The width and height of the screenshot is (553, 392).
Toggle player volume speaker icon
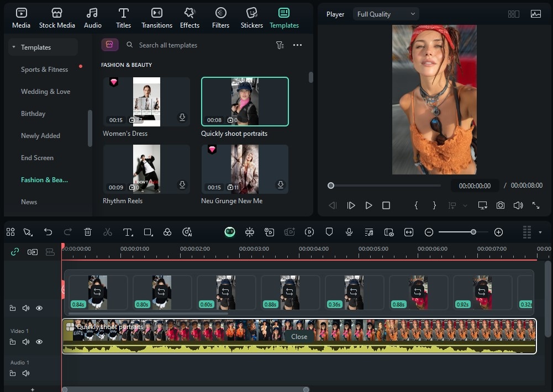[x=518, y=205]
